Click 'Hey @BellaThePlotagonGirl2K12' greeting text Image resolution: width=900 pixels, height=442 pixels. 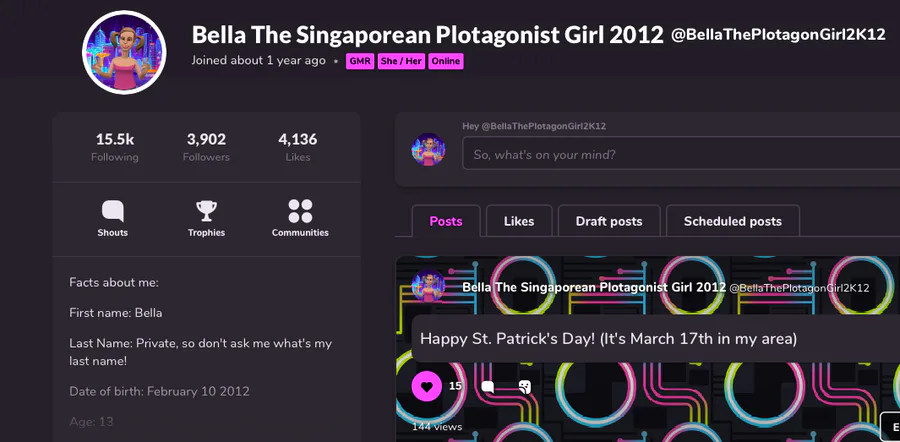click(x=534, y=126)
